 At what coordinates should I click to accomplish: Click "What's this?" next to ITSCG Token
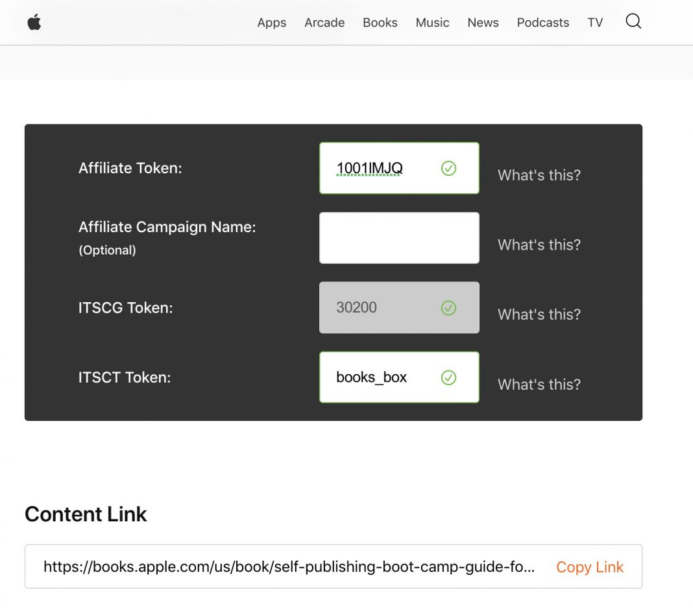pyautogui.click(x=539, y=314)
